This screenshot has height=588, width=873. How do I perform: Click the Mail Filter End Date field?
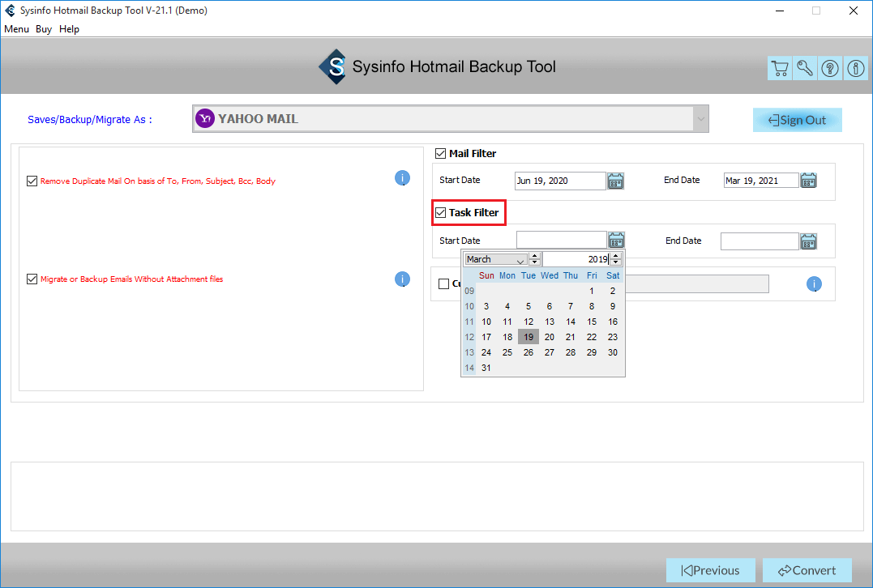point(761,181)
